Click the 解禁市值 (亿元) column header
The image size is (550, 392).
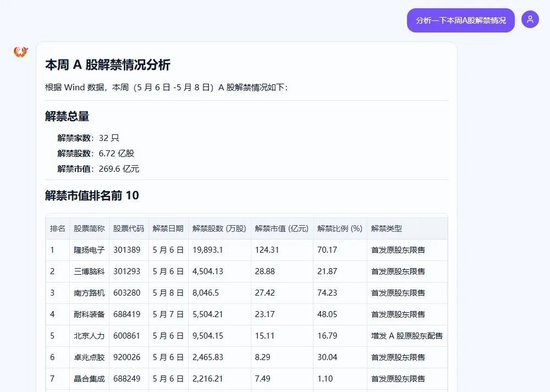(282, 229)
